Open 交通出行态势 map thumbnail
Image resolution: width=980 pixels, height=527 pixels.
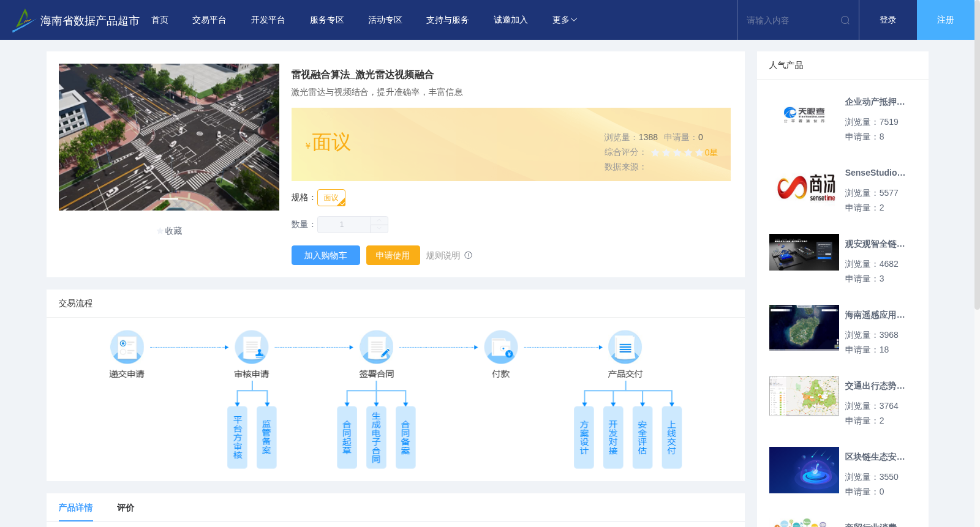click(804, 396)
